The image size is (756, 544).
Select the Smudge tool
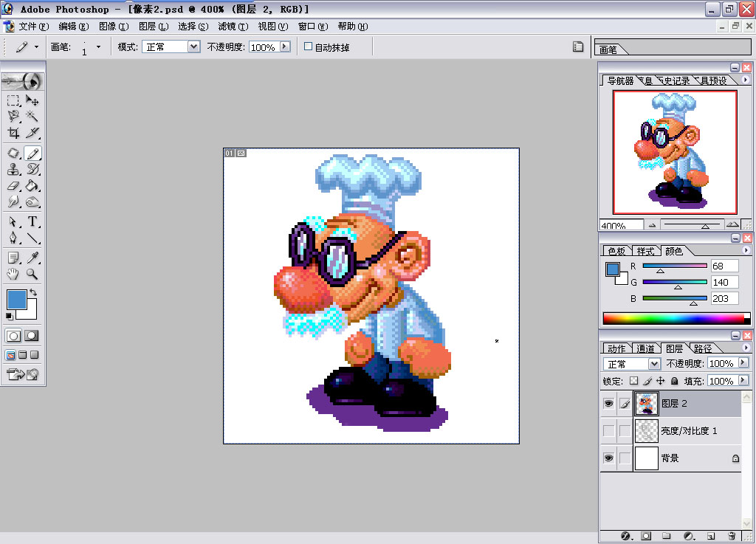(13, 202)
